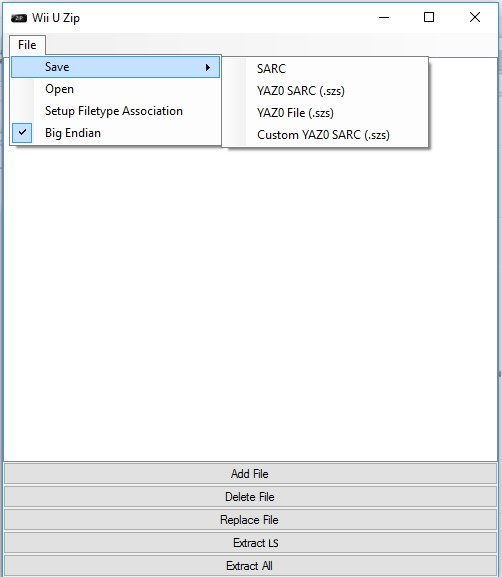
Task: Click the Delete File button
Action: pyautogui.click(x=250, y=497)
